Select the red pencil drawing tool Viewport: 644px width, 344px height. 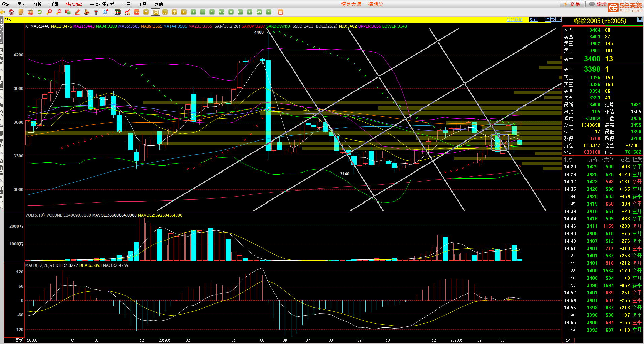(x=77, y=12)
